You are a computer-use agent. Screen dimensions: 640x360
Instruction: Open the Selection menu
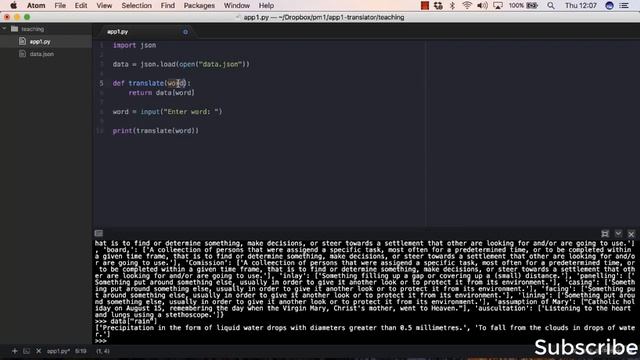[x=136, y=6]
